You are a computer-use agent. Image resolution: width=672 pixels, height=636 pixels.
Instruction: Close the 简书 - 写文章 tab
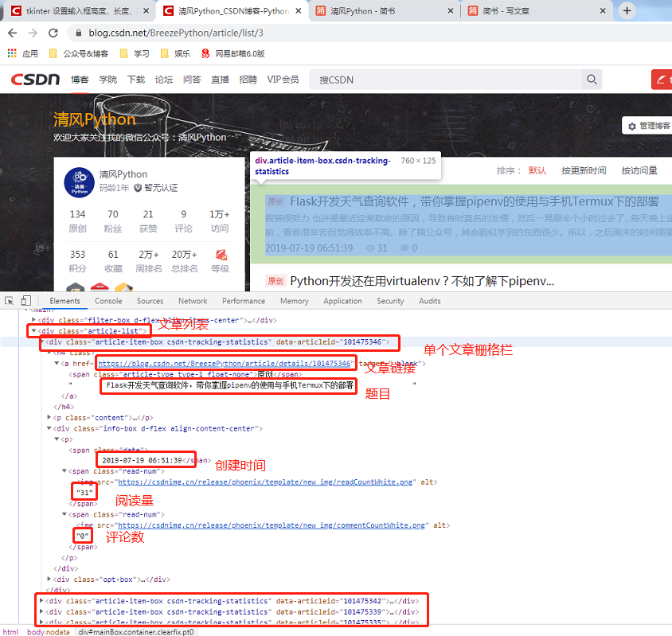[603, 10]
